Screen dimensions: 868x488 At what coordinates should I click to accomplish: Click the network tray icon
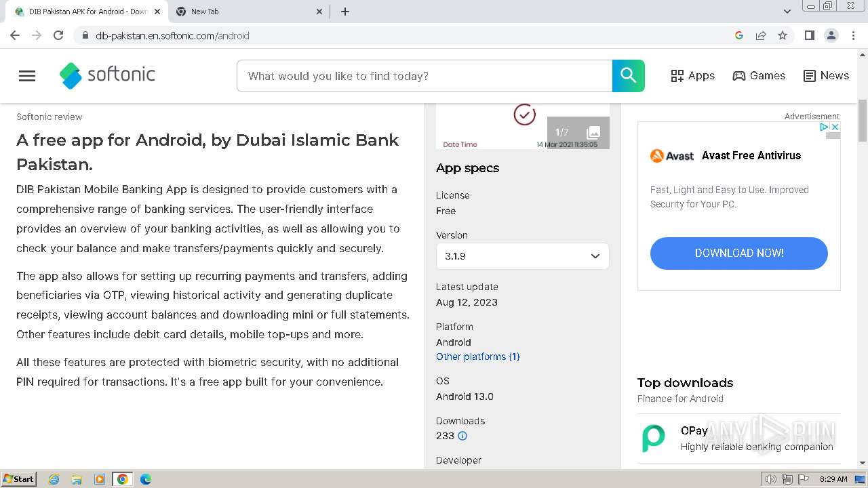[x=787, y=479]
